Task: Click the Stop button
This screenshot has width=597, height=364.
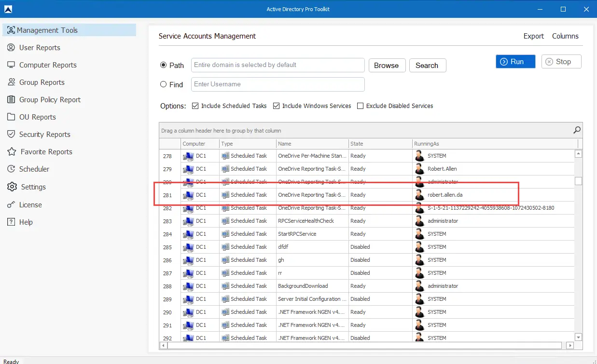Action: point(561,61)
